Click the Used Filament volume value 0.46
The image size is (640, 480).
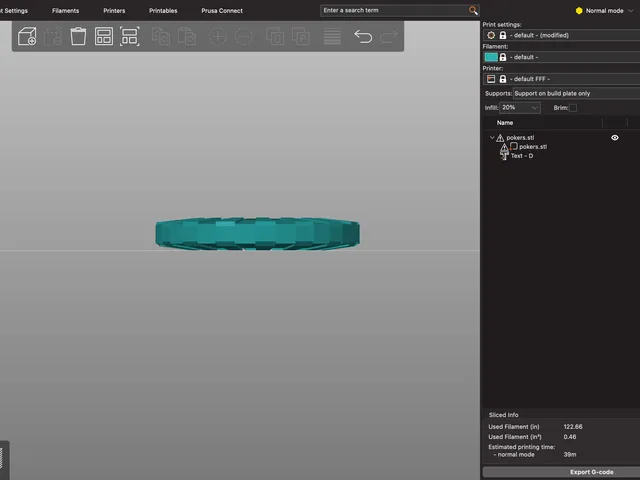tap(570, 437)
